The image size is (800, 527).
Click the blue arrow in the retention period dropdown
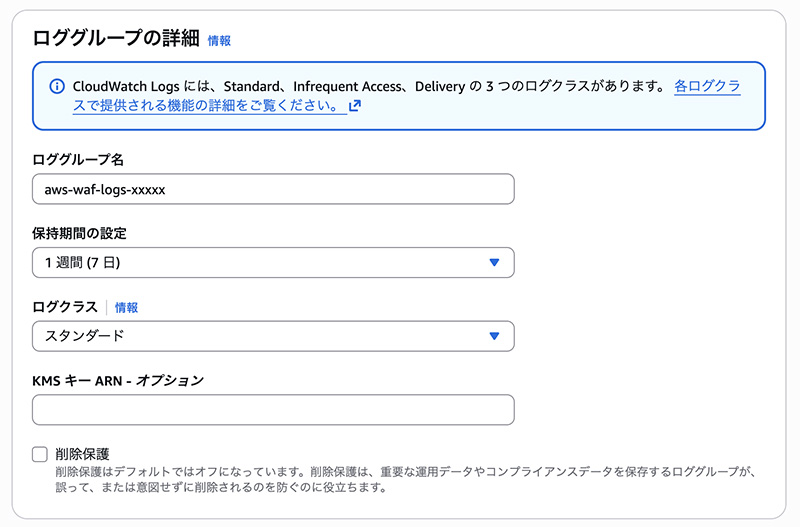(x=494, y=263)
